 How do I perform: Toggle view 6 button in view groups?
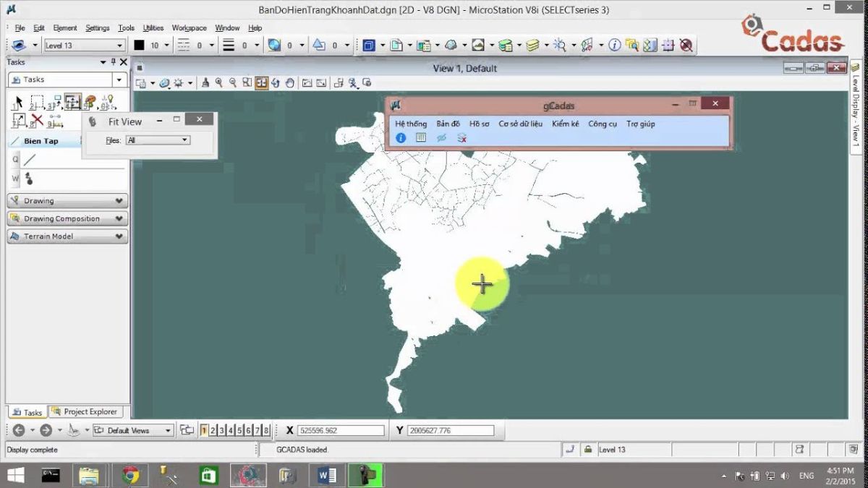click(x=247, y=430)
